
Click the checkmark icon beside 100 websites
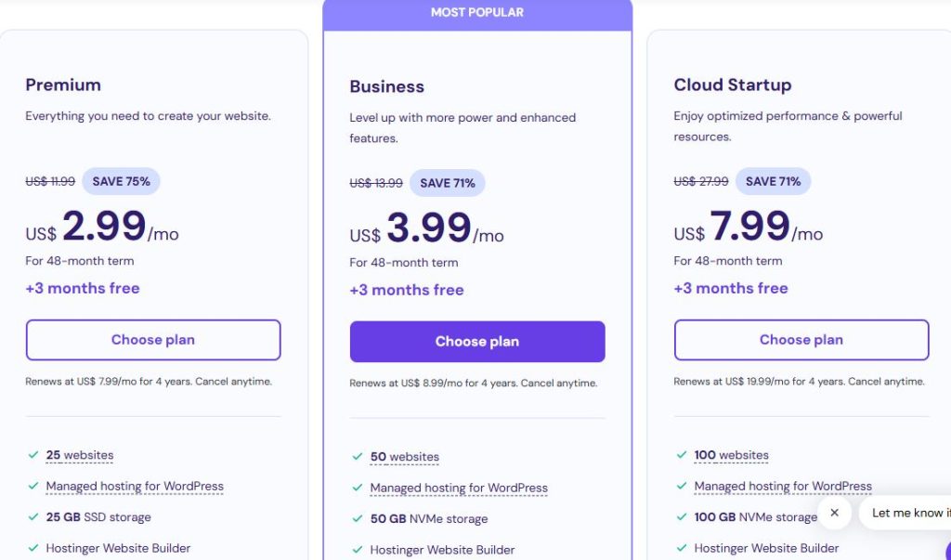681,454
